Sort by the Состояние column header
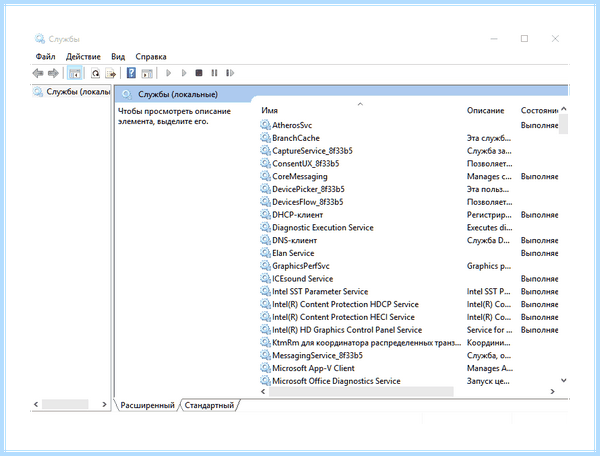The image size is (600, 456). 539,110
